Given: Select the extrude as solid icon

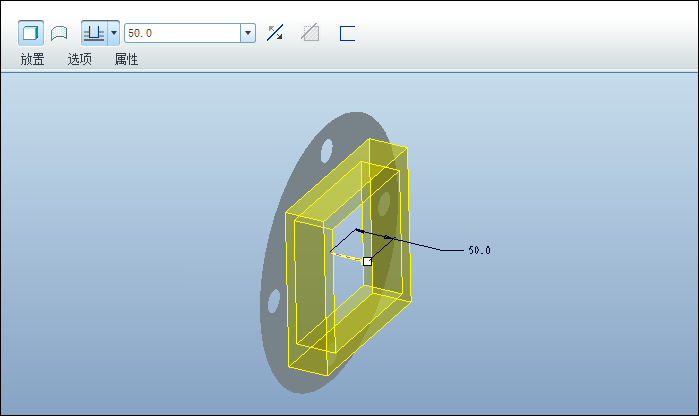Looking at the screenshot, I should (30, 33).
